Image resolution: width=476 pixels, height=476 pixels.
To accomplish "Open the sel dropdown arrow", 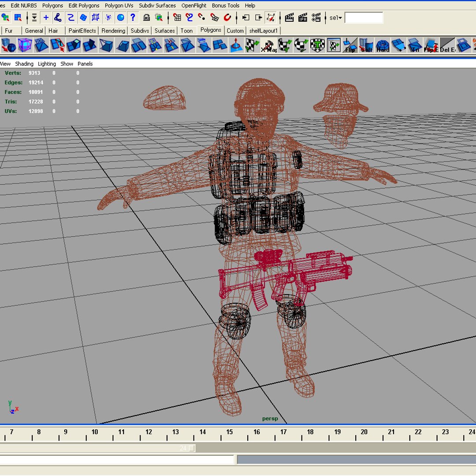I will (x=340, y=18).
